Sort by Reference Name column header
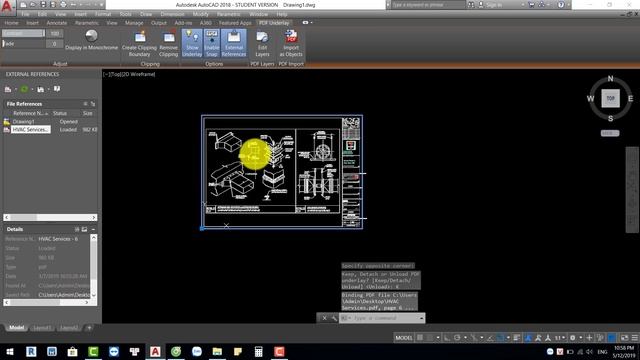The height and width of the screenshot is (360, 640). pyautogui.click(x=30, y=113)
